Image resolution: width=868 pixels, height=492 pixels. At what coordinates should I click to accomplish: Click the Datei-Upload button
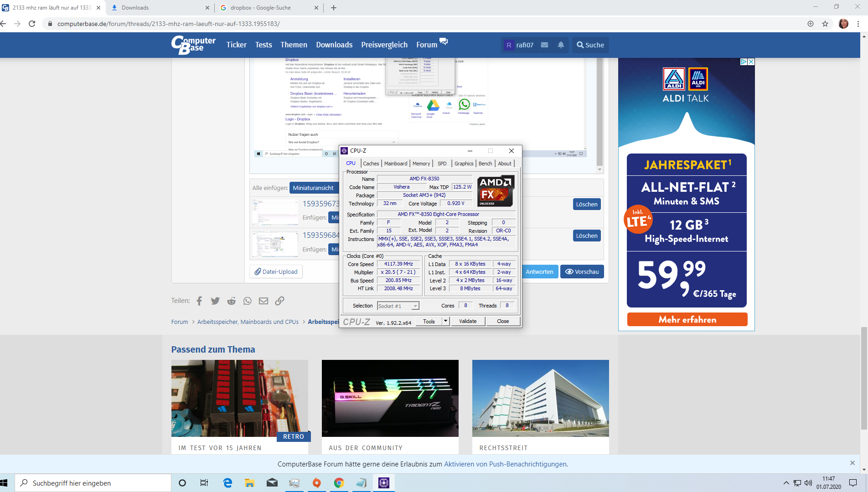(276, 272)
